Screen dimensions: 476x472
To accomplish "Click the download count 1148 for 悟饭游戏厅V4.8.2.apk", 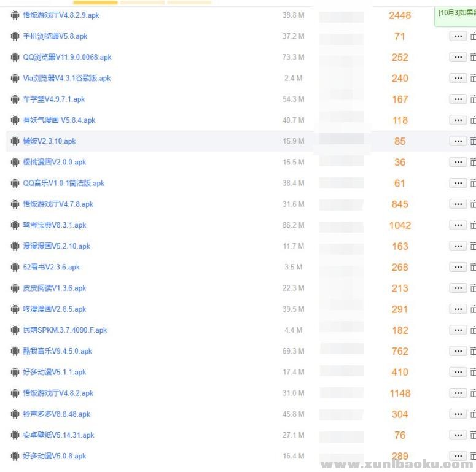I will (400, 393).
